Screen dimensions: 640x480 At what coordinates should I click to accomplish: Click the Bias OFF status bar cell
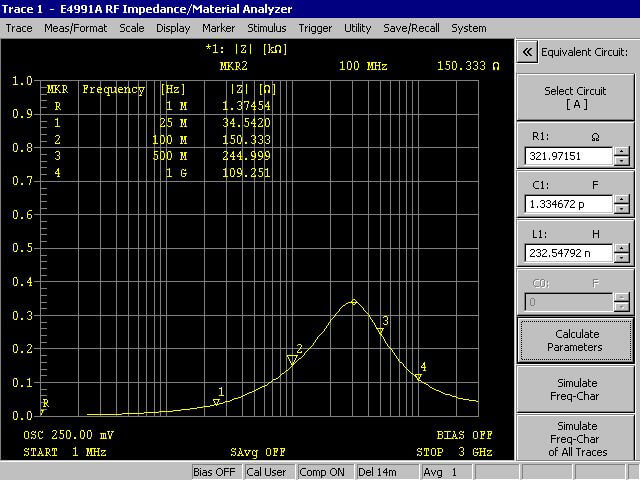(217, 472)
